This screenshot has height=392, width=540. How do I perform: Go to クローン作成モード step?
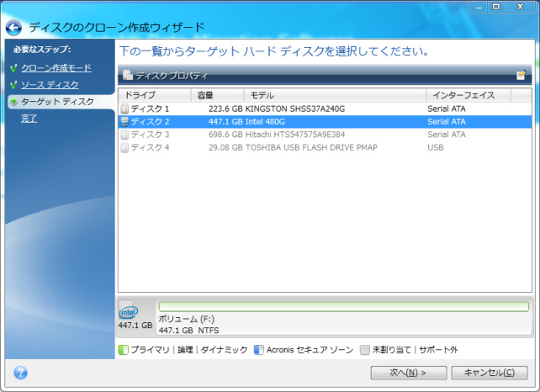[56, 68]
